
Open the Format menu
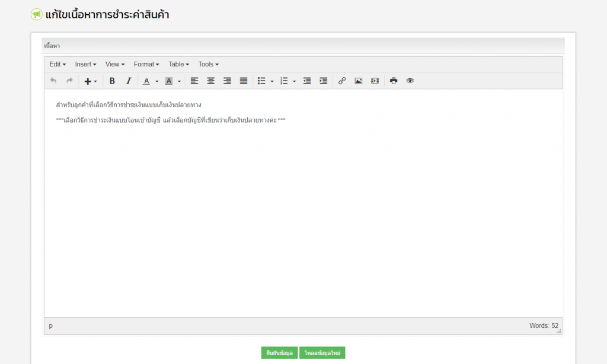tap(146, 64)
